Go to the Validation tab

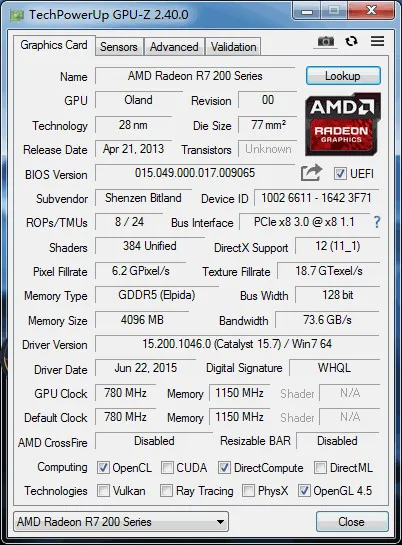[x=233, y=47]
